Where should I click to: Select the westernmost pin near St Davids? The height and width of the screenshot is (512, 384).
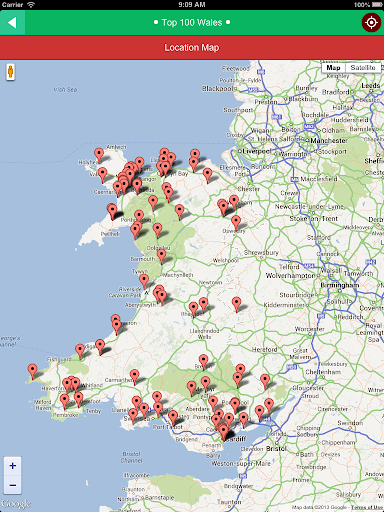point(32,371)
